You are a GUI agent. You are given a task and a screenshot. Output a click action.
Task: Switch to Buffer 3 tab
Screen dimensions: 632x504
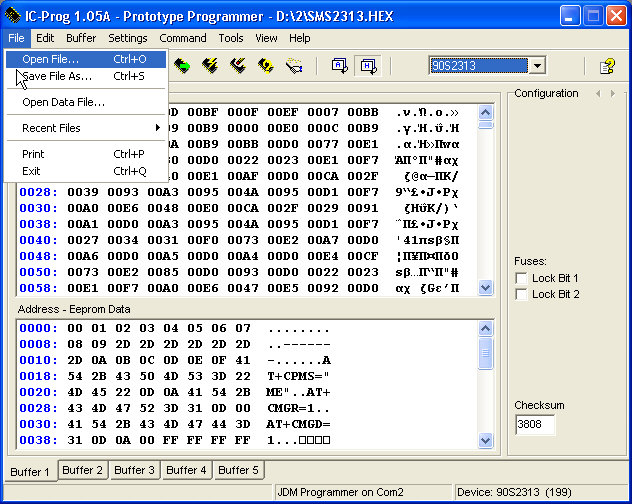click(135, 470)
